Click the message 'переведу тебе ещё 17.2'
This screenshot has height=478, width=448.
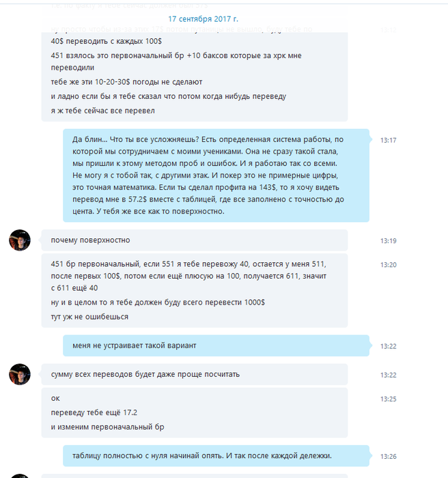point(94,412)
